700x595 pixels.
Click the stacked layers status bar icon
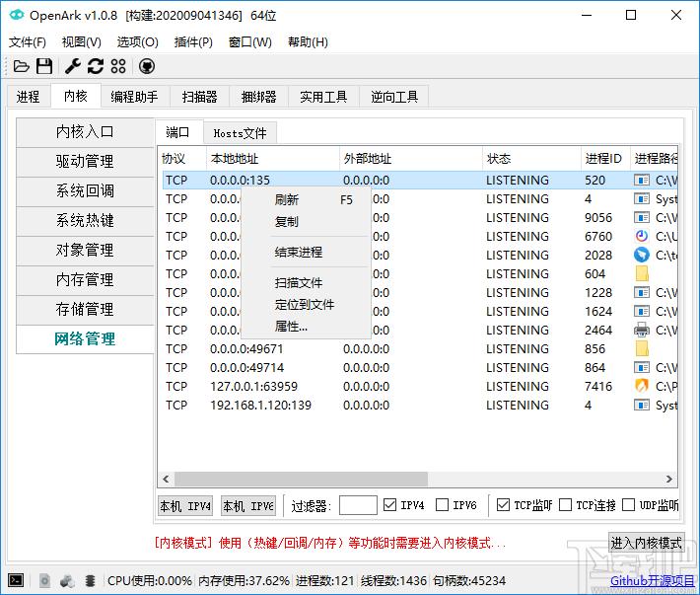[90, 580]
